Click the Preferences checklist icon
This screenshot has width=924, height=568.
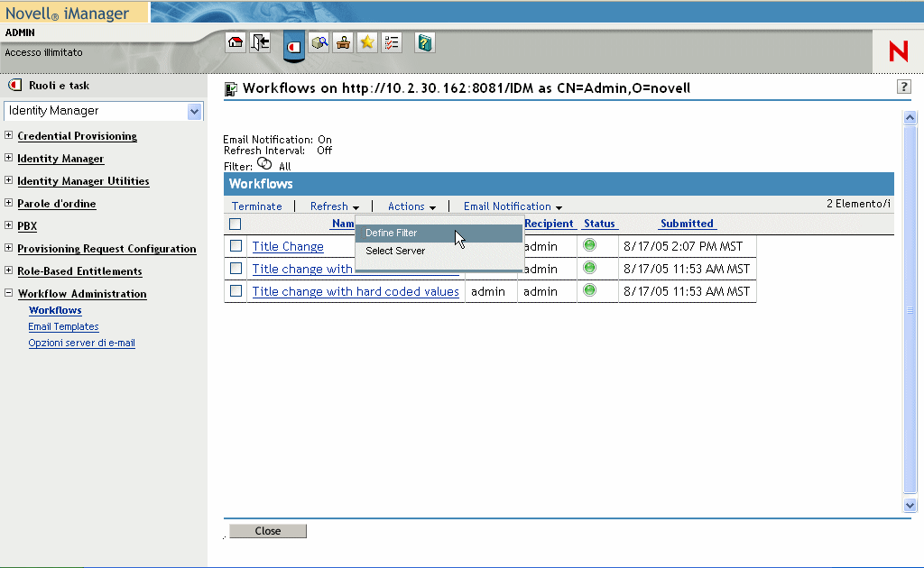point(392,42)
